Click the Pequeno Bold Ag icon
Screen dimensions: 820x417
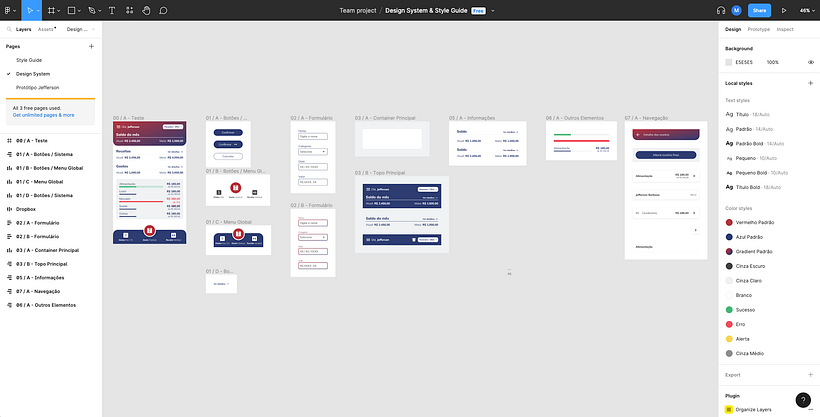click(x=729, y=173)
